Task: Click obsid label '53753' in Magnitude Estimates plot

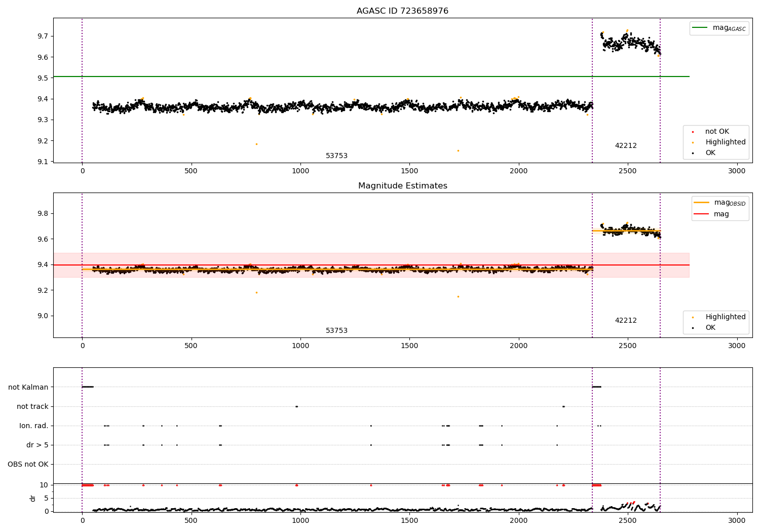Action: (336, 331)
